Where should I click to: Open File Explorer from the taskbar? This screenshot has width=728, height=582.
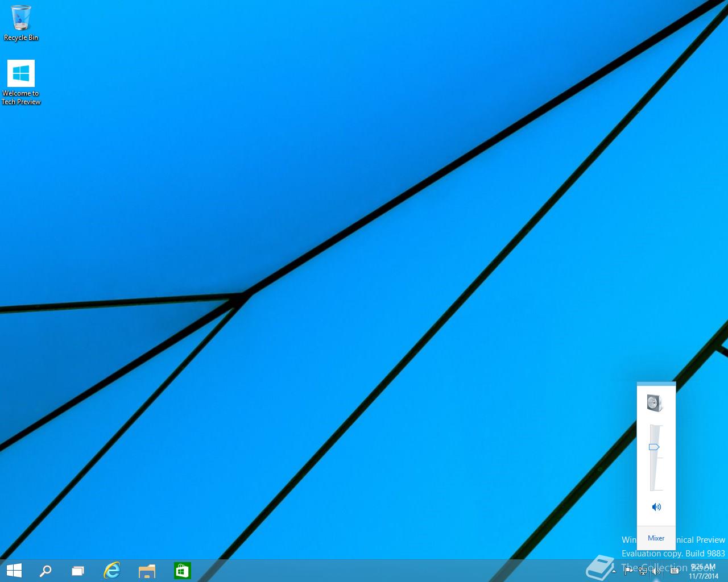coord(147,571)
